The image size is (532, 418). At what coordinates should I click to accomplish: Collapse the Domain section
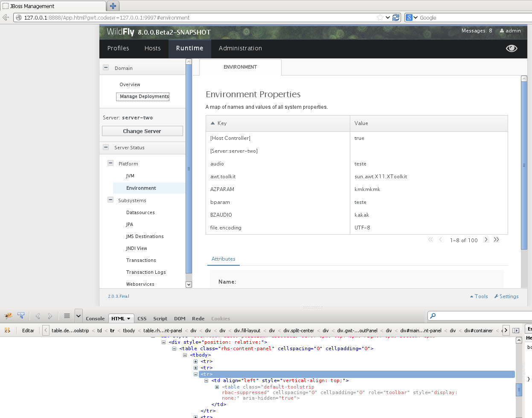click(106, 68)
